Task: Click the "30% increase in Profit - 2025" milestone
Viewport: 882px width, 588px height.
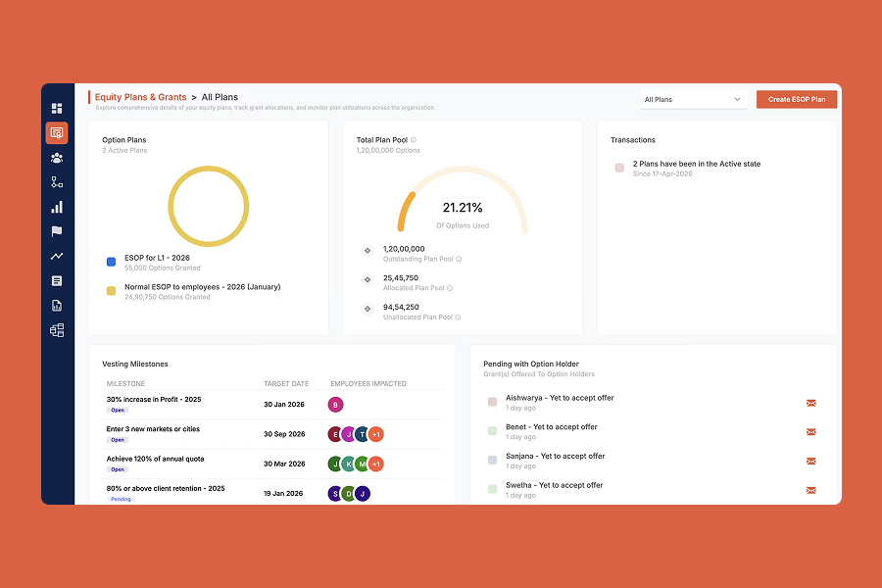Action: coord(154,400)
